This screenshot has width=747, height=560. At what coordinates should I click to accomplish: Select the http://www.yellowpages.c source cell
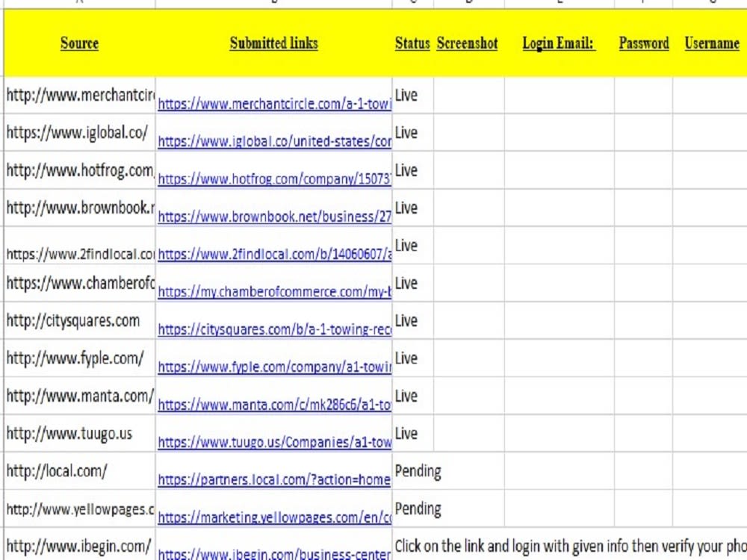(80, 509)
